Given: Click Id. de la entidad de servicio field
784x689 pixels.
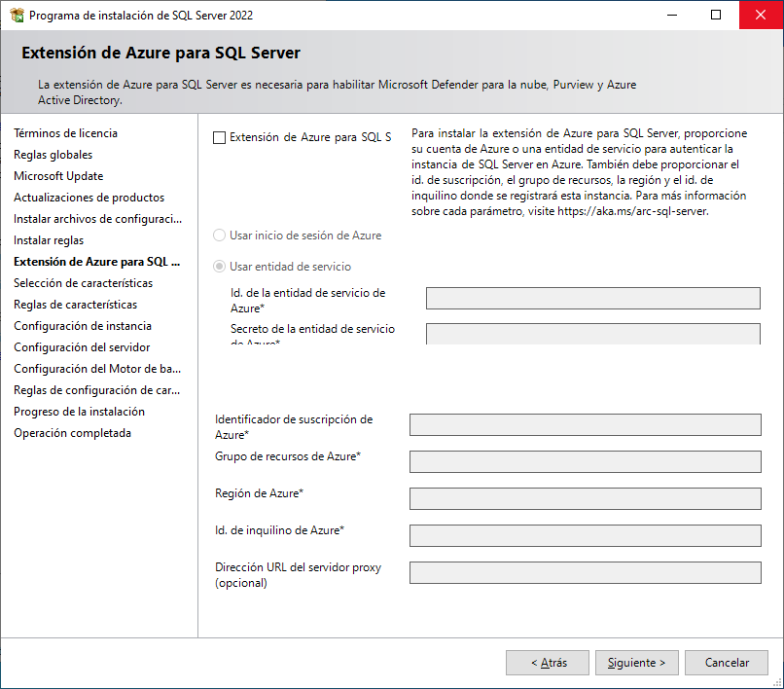Looking at the screenshot, I should [592, 298].
